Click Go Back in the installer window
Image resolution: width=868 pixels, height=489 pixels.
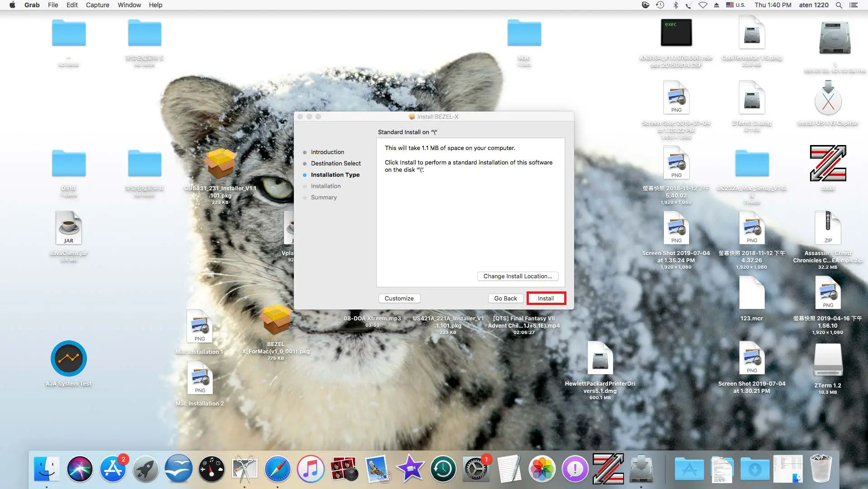coord(505,298)
